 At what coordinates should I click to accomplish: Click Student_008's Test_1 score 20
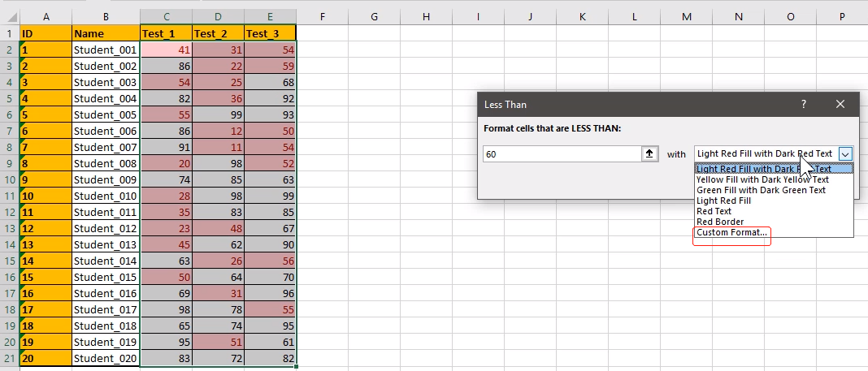166,164
